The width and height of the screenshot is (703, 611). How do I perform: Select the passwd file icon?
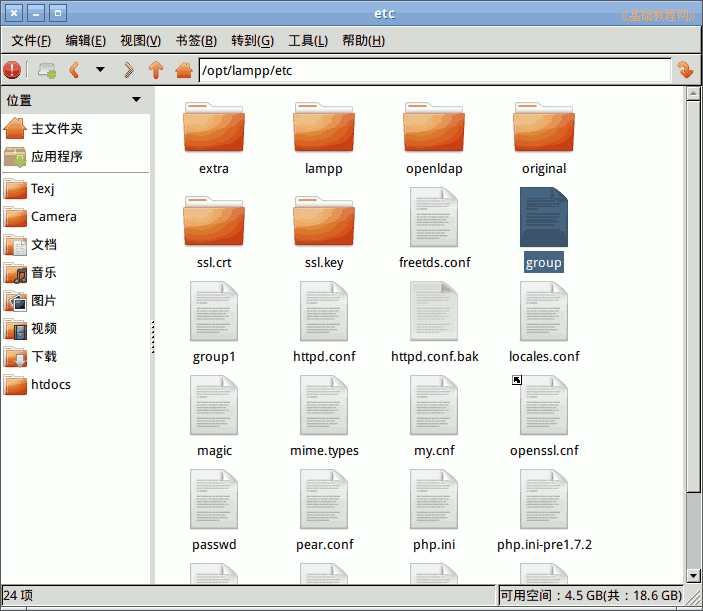tap(214, 499)
